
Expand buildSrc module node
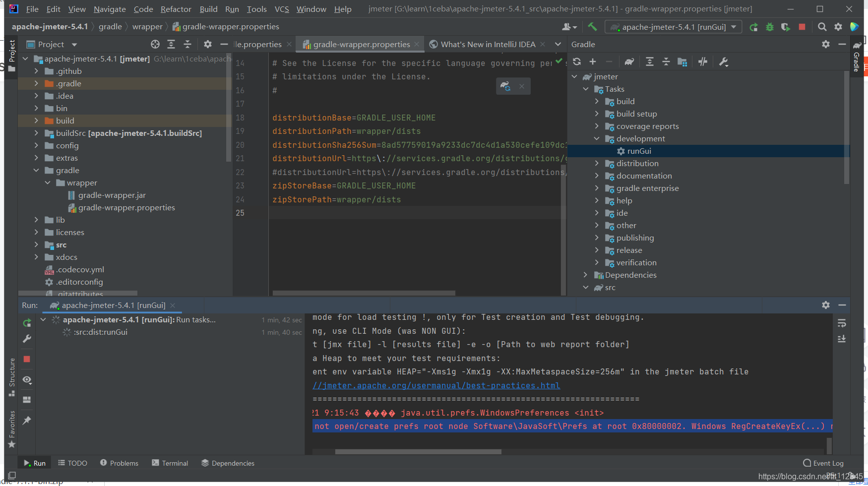point(36,133)
